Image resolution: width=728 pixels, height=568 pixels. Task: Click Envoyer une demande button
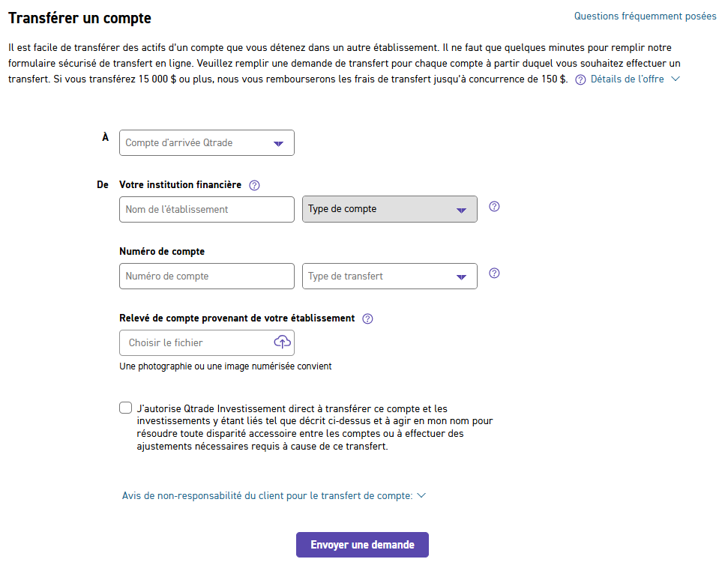pos(362,545)
